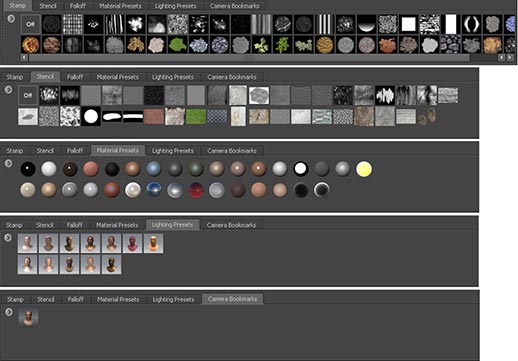Open the Stamp tray options arrow menu
The height and width of the screenshot is (361, 518).
pyautogui.click(x=11, y=18)
